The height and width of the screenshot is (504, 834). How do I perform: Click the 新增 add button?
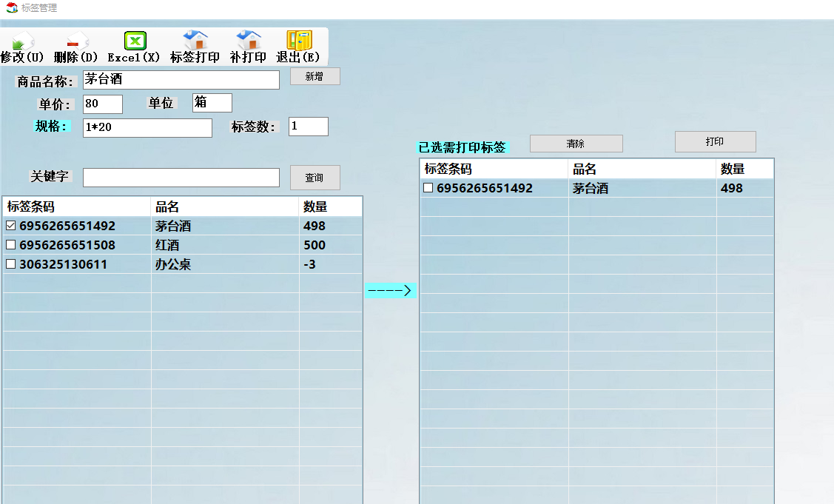[315, 77]
